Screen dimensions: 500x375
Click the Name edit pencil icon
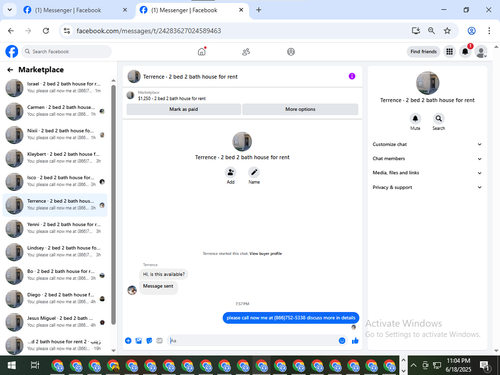click(x=254, y=172)
